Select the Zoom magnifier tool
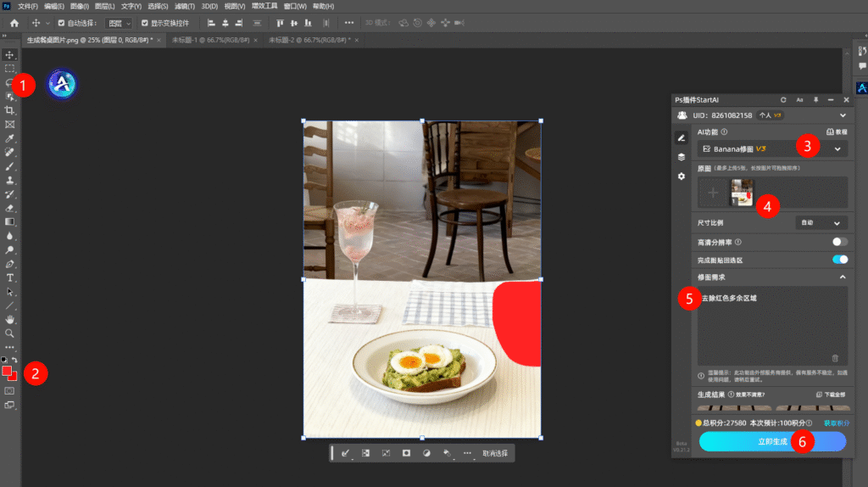 click(x=10, y=333)
